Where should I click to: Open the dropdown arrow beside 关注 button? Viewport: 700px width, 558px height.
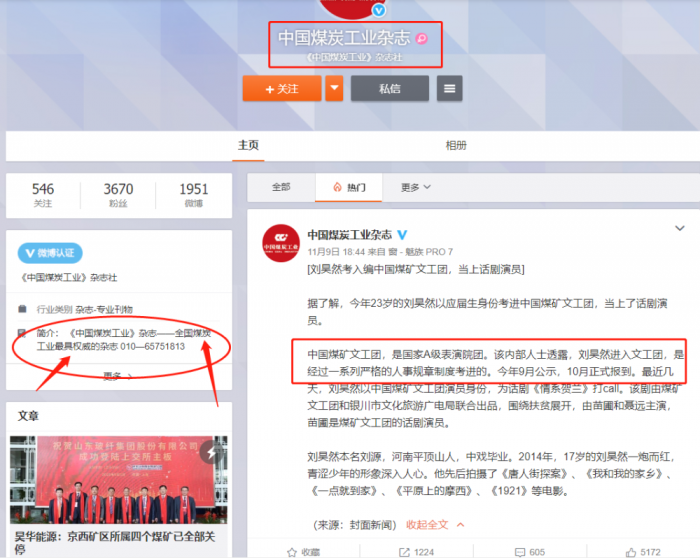[x=334, y=88]
